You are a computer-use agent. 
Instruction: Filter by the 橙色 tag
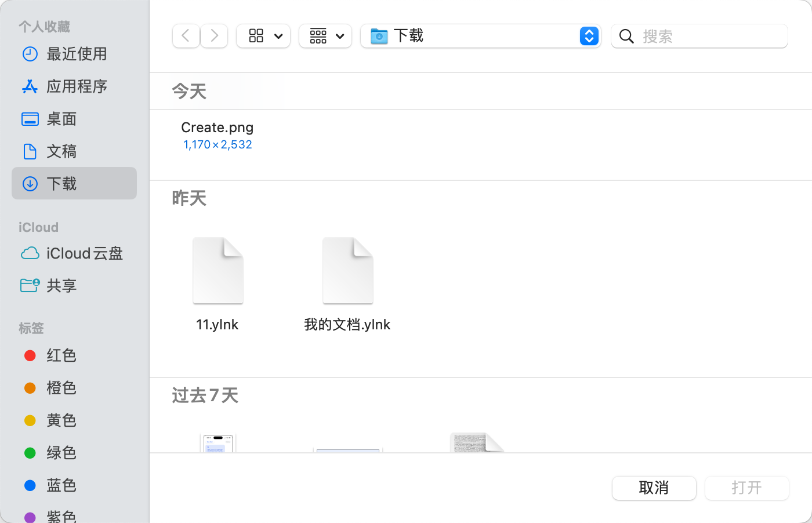74,388
